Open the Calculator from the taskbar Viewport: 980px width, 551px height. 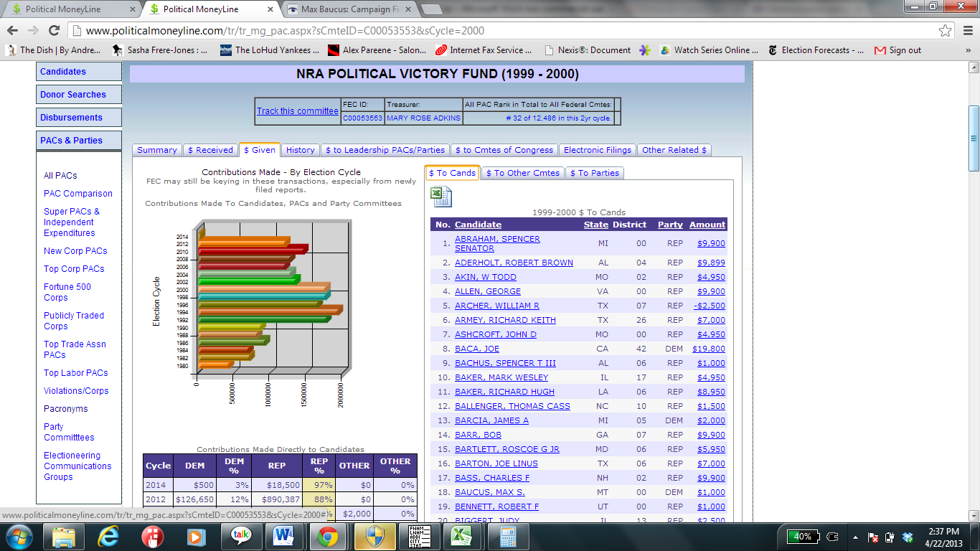(508, 537)
